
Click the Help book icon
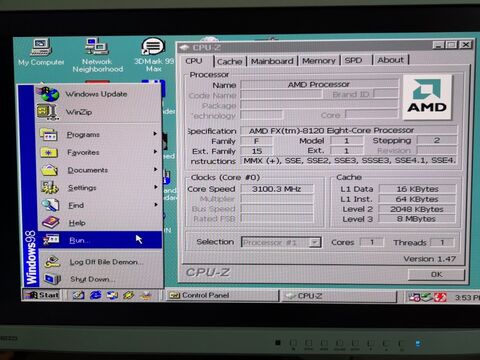tap(50, 222)
